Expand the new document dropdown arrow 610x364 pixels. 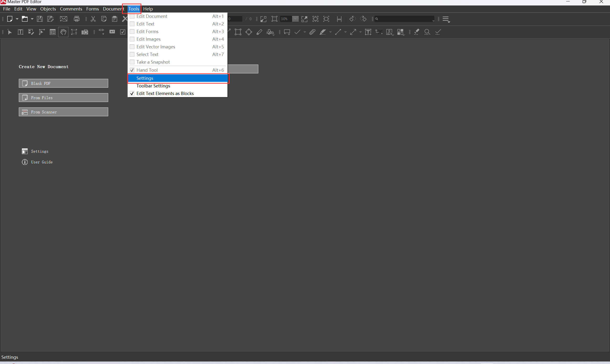(17, 19)
